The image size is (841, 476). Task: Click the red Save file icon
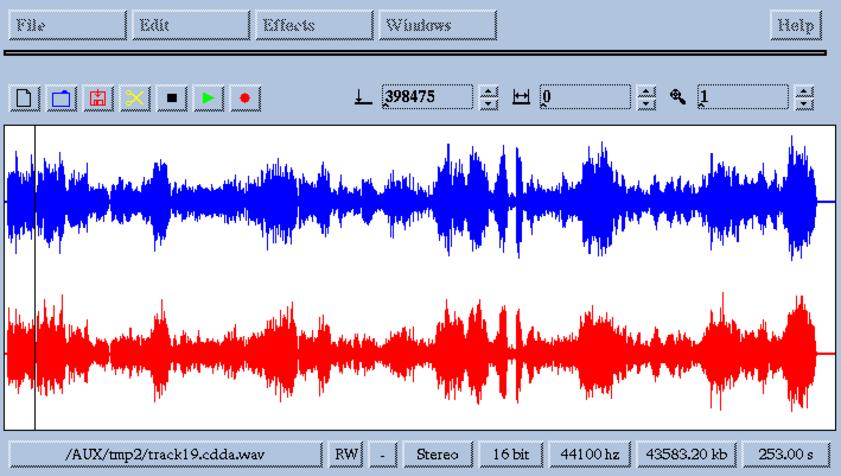coord(98,98)
